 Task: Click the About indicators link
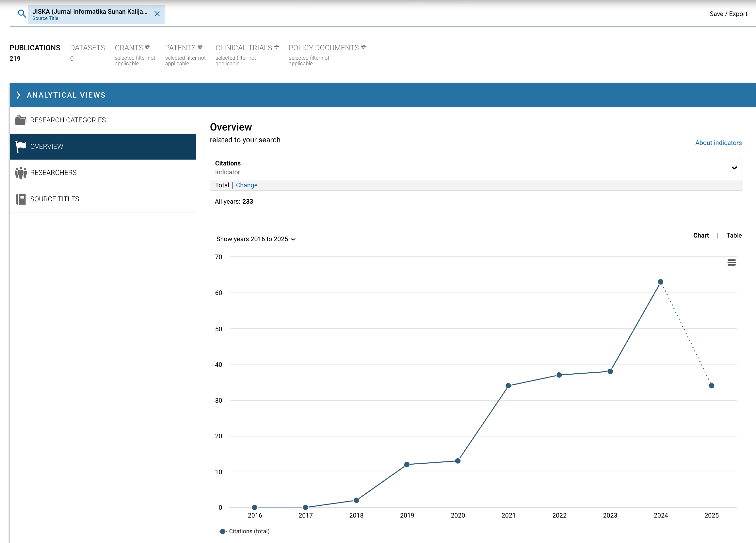point(718,143)
